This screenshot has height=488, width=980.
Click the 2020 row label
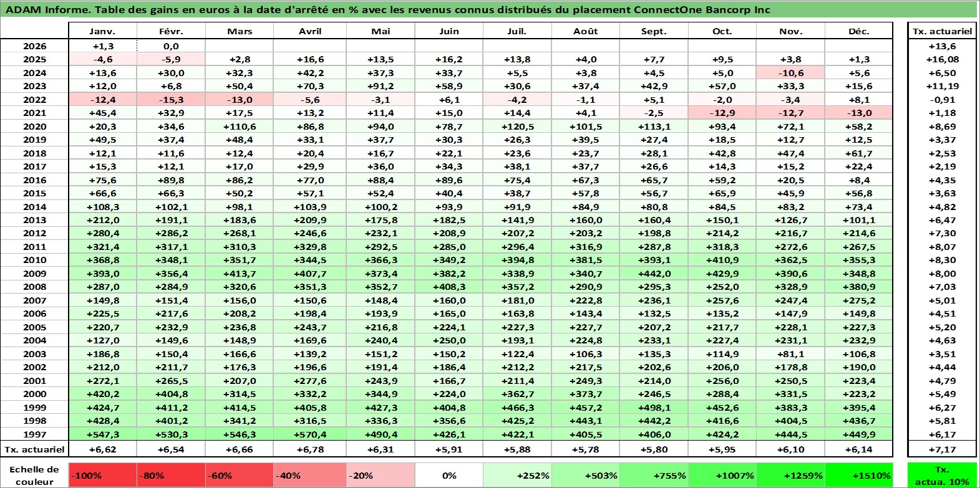point(34,127)
